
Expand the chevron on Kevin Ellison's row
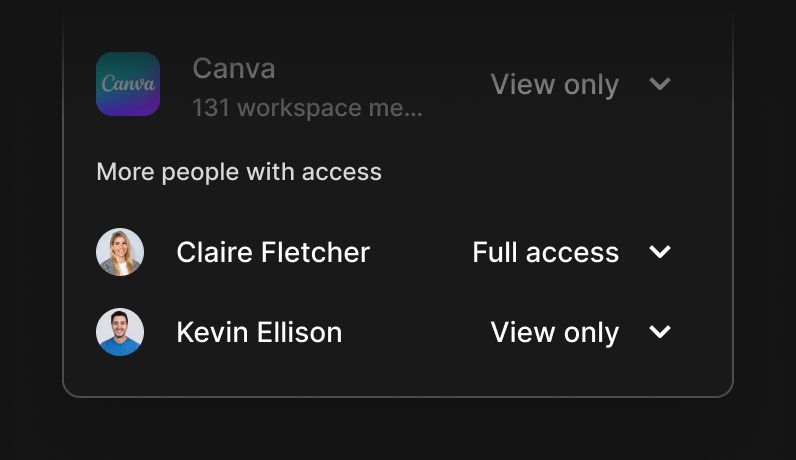tap(660, 332)
